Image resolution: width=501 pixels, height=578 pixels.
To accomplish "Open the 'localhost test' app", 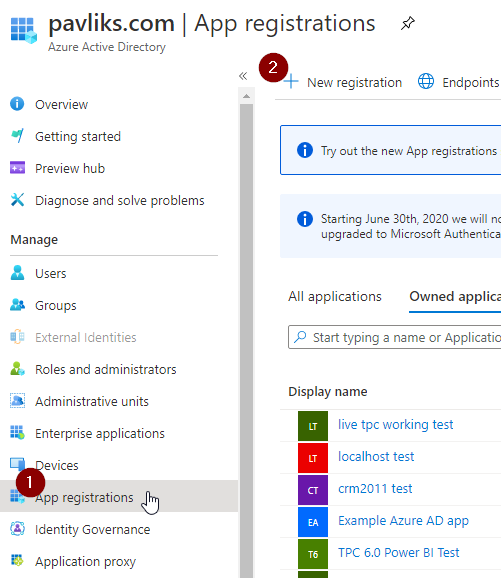I will (x=376, y=457).
